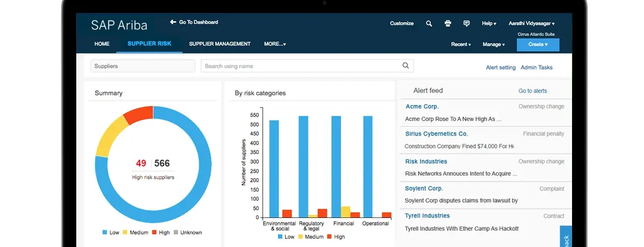Viewport: 644px width, 247px height.
Task: Toggle High legend swatch under donut chart
Action: coord(155,232)
